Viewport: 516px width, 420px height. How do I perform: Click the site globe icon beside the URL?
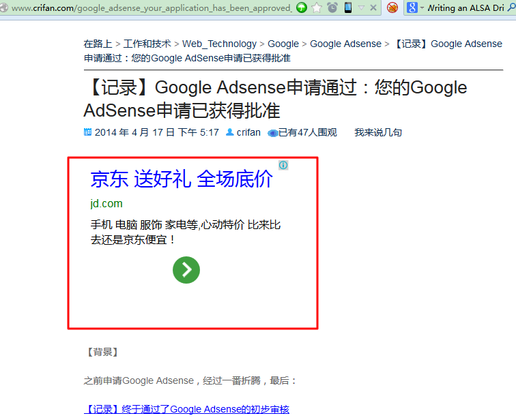click(x=3, y=7)
